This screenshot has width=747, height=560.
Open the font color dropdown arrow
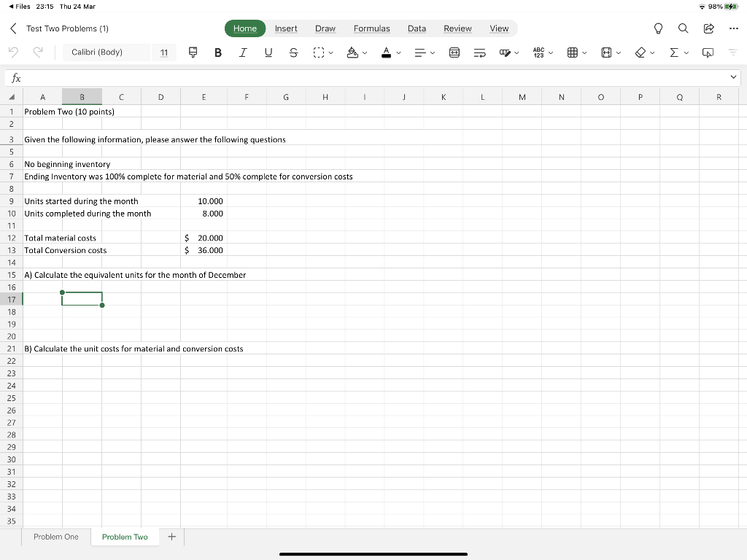tap(399, 52)
